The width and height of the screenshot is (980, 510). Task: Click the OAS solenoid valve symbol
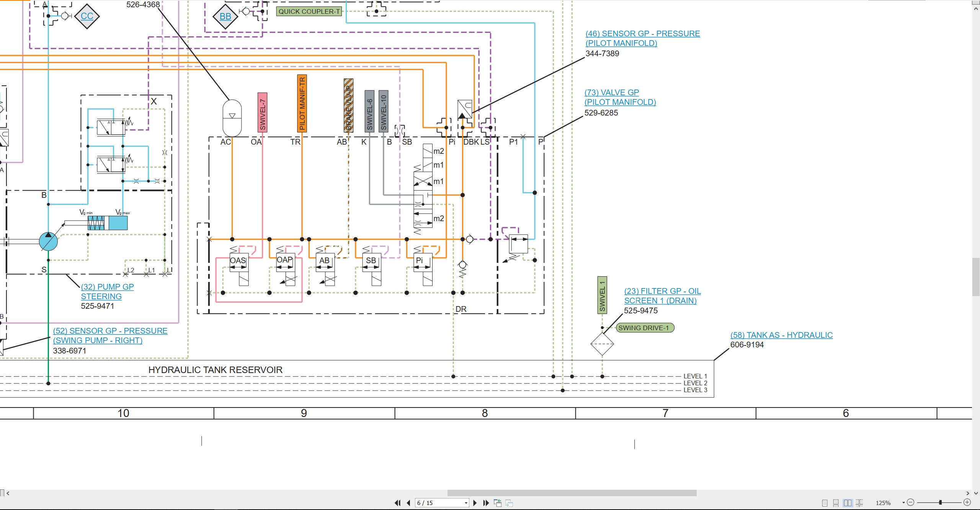(x=239, y=266)
